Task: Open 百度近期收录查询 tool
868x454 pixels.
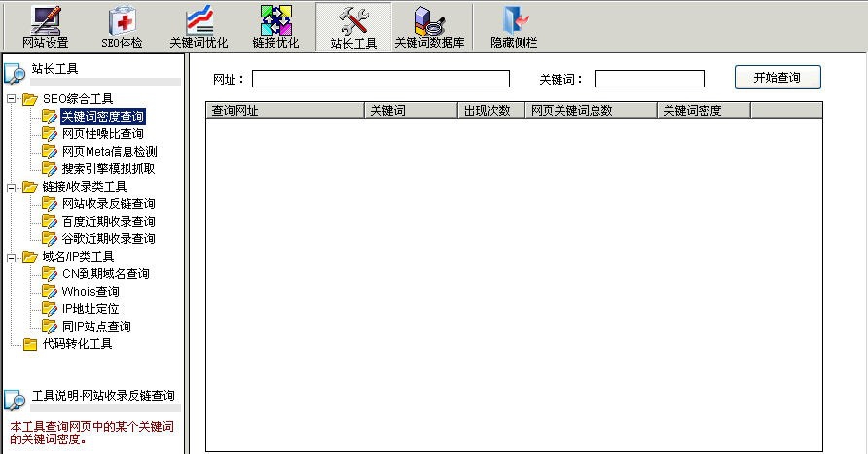Action: click(109, 222)
